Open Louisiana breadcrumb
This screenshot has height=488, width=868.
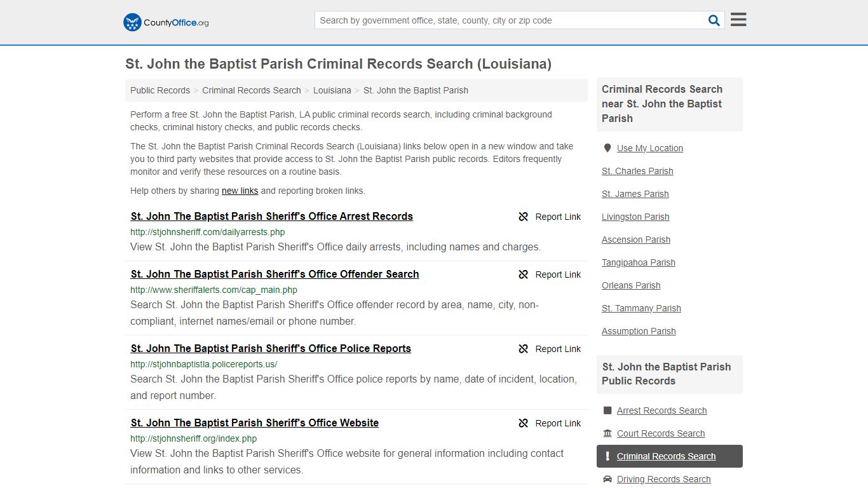coord(332,90)
